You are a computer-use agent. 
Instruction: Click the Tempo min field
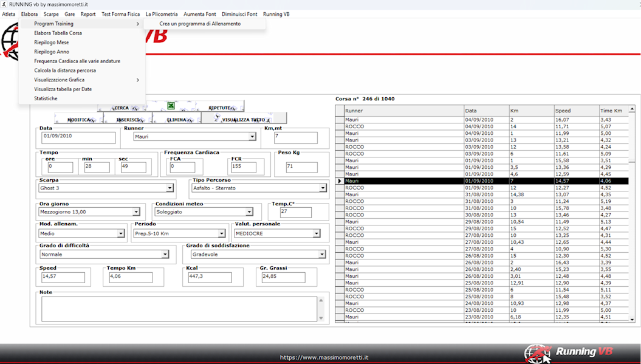point(97,167)
